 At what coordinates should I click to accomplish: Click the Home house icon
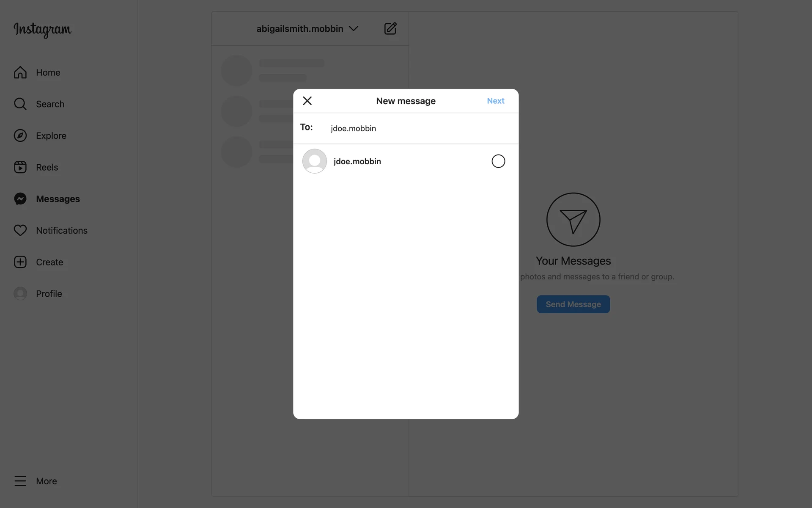(20, 72)
